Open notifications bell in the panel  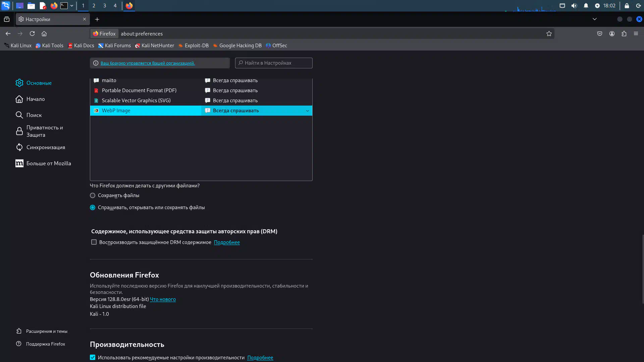(x=586, y=6)
